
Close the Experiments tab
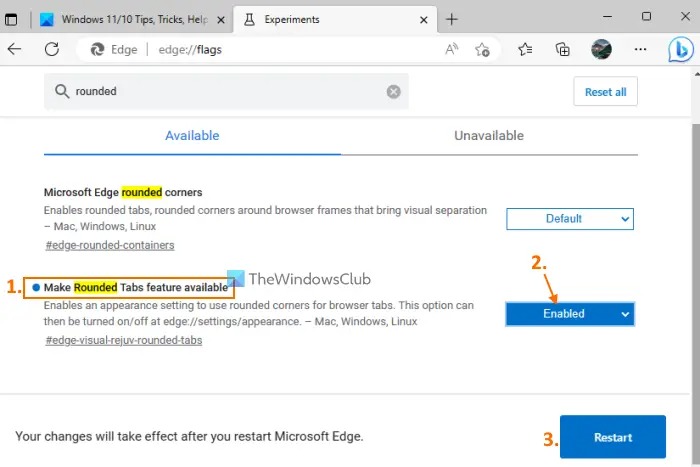pyautogui.click(x=424, y=20)
